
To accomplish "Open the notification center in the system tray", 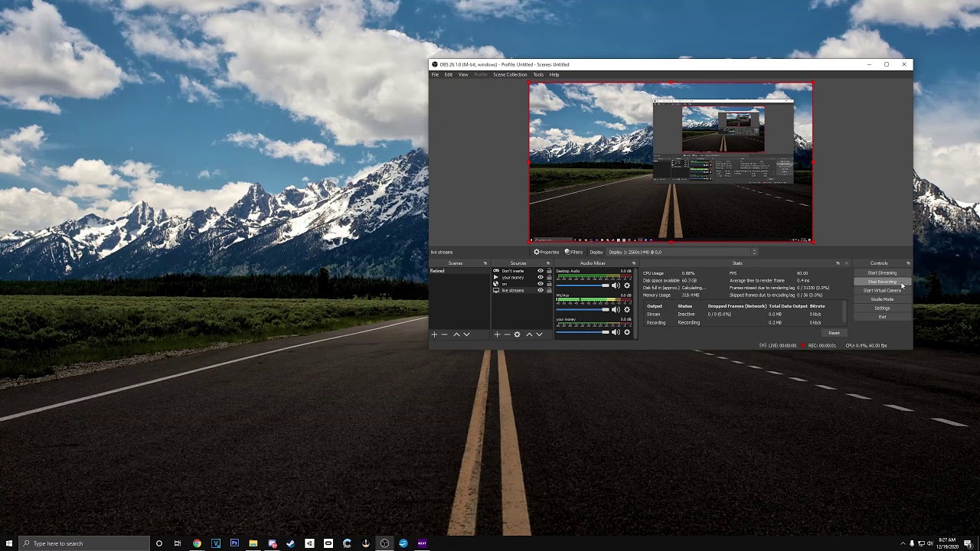I will [x=969, y=543].
